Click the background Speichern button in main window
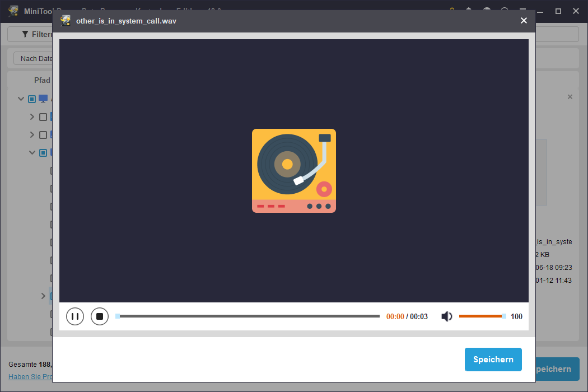The height and width of the screenshot is (392, 588). point(557,369)
